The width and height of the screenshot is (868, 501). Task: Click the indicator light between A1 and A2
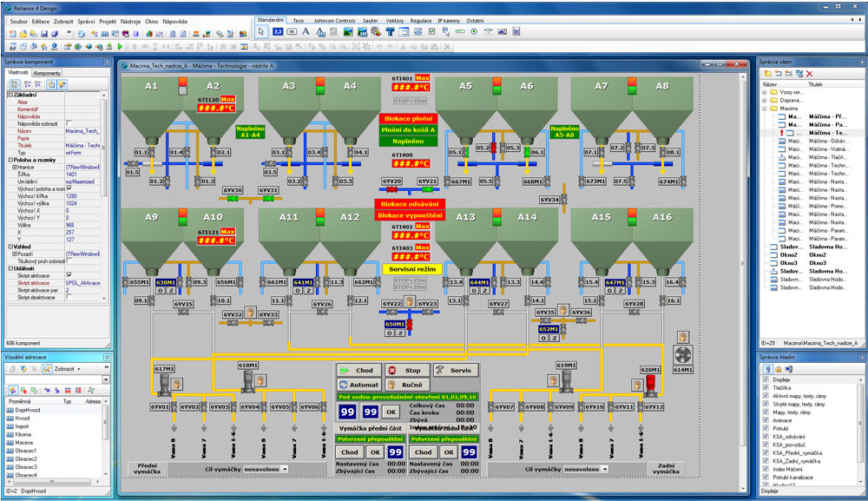(x=182, y=86)
